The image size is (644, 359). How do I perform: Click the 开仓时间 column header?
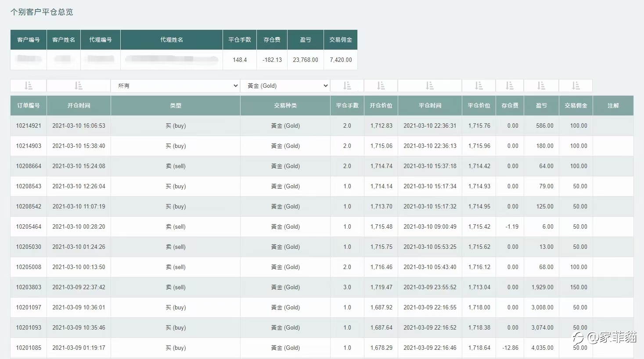[79, 105]
